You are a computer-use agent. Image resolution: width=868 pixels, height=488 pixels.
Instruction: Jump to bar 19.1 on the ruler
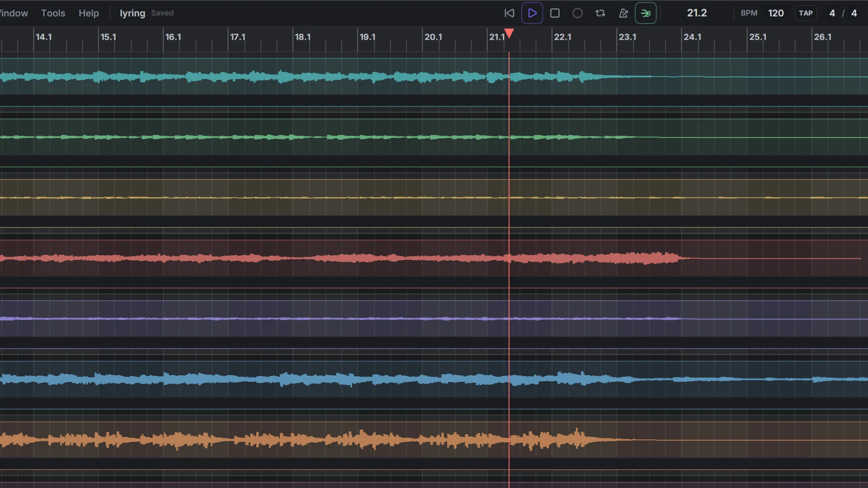pyautogui.click(x=368, y=37)
